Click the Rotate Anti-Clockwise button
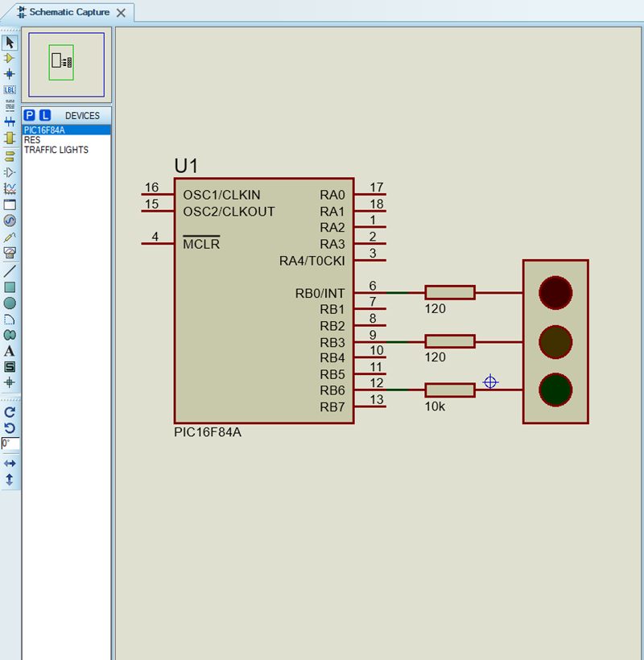This screenshot has width=644, height=660. pyautogui.click(x=10, y=427)
